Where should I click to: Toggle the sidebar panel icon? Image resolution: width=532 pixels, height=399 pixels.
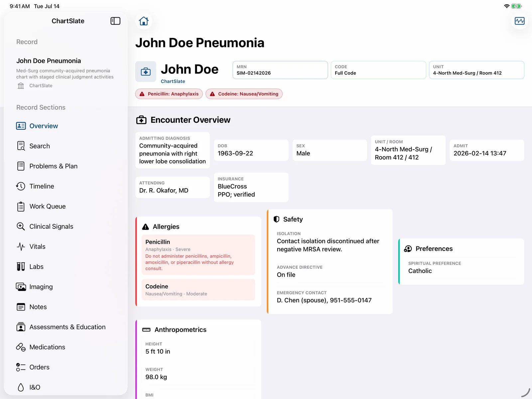115,21
